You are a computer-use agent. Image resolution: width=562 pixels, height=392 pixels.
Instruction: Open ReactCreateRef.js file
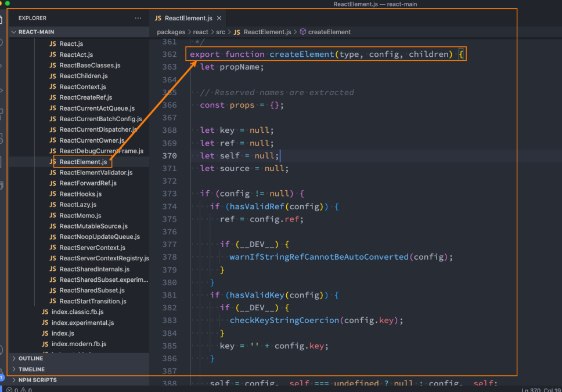(x=85, y=97)
